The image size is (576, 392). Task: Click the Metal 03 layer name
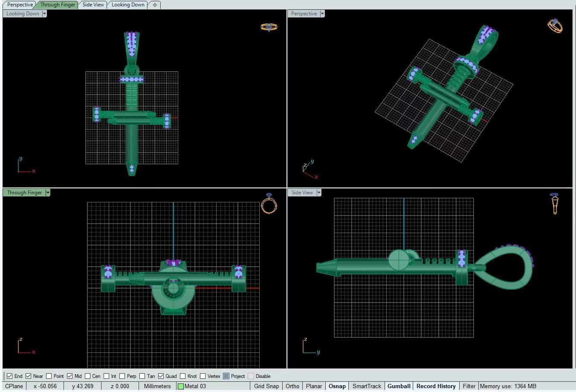point(195,386)
